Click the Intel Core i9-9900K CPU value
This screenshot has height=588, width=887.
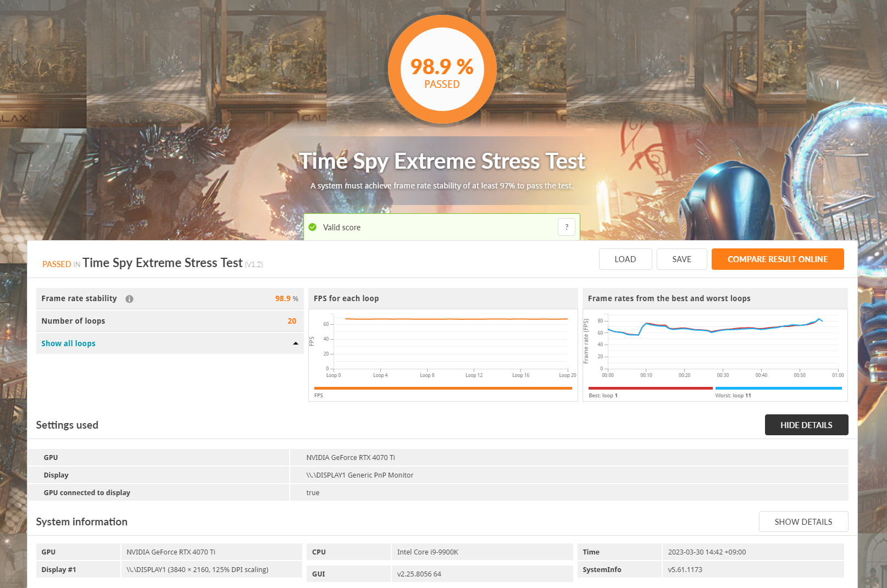[428, 552]
